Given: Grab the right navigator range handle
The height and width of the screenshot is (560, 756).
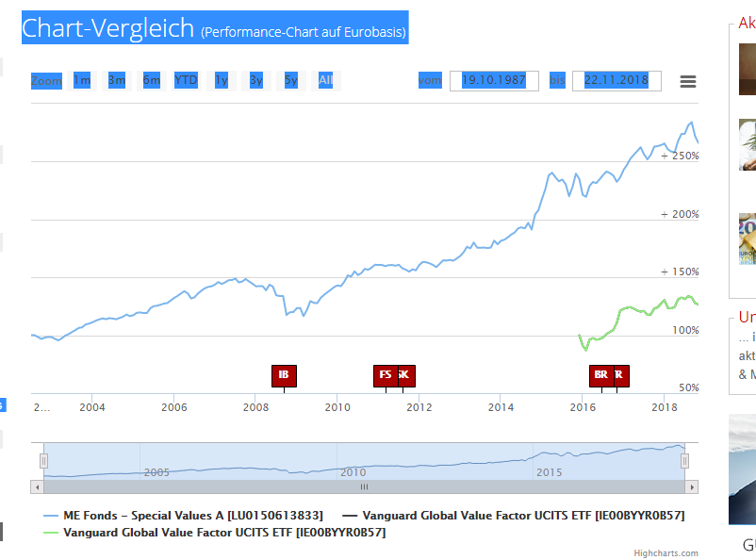Looking at the screenshot, I should (x=684, y=461).
